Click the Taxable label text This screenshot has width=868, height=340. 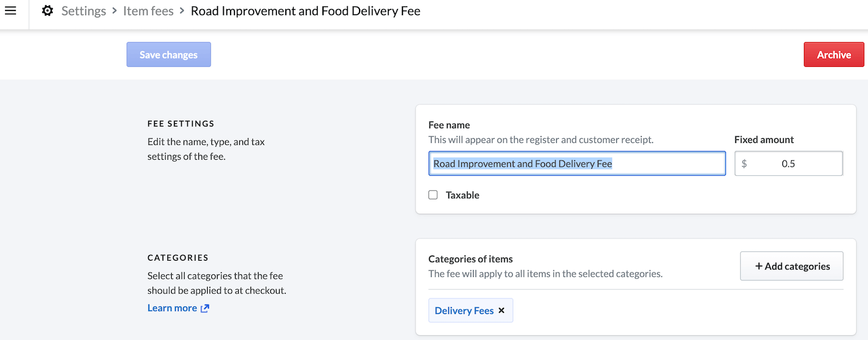463,195
